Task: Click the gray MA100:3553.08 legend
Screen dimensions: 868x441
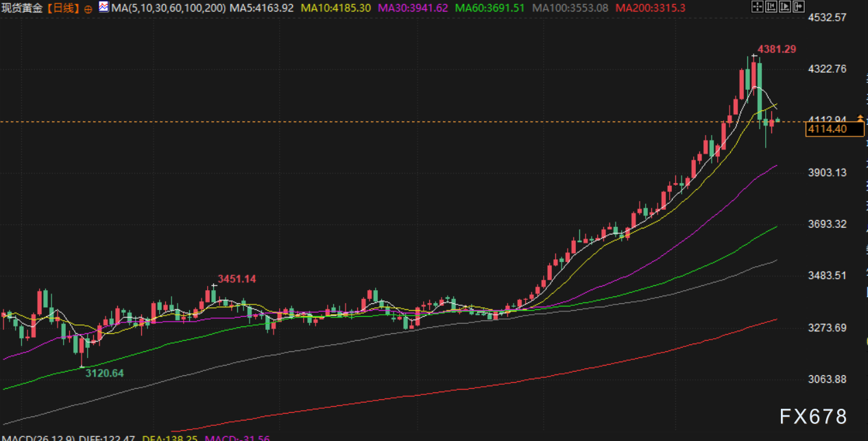Action: 570,8
